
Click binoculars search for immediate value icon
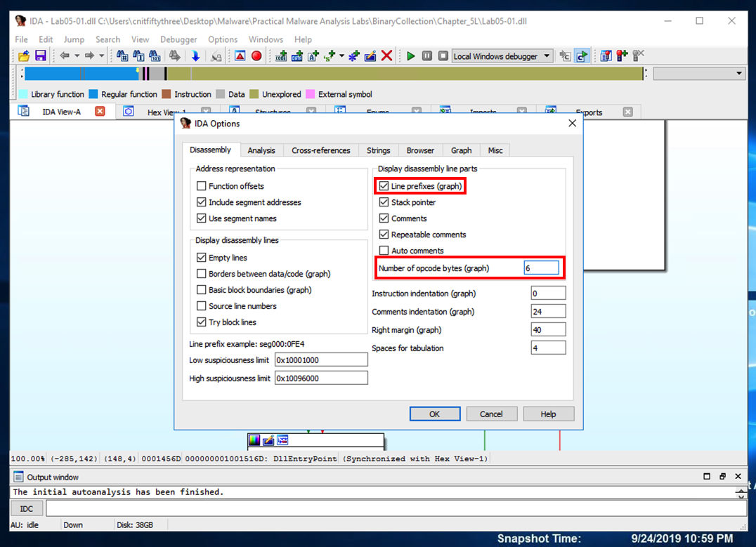click(122, 56)
